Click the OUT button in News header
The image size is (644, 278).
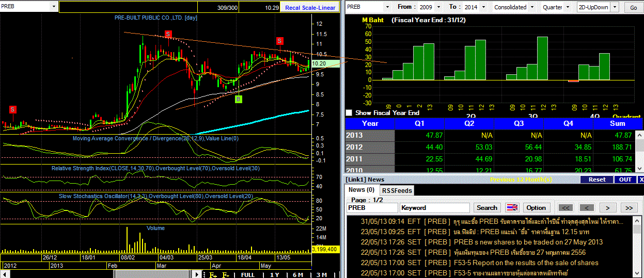pyautogui.click(x=625, y=179)
